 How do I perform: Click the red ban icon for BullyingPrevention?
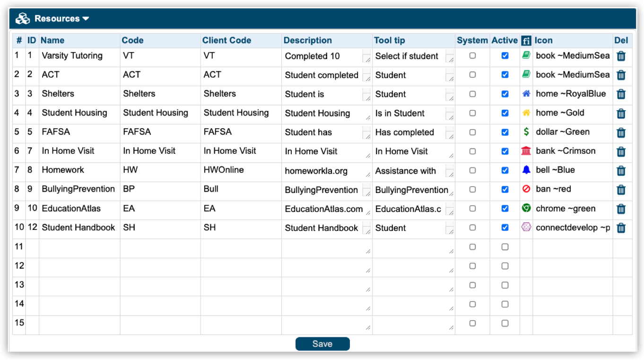[x=526, y=189]
